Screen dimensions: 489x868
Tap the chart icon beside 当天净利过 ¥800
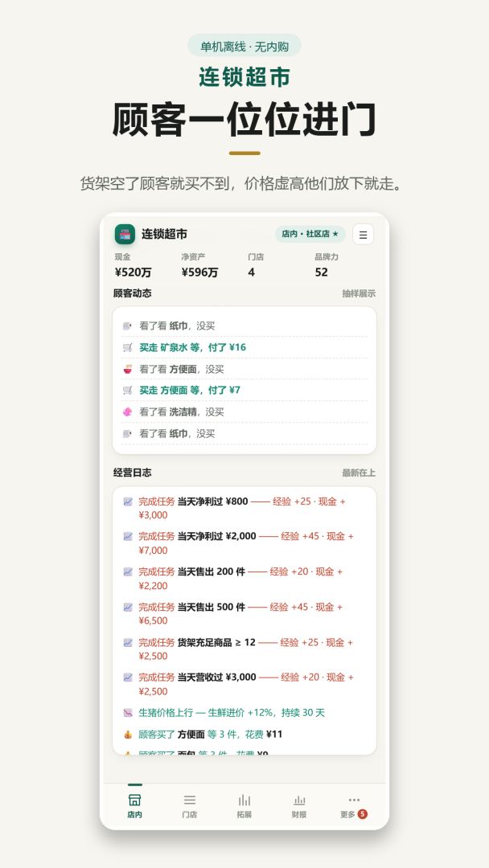128,502
